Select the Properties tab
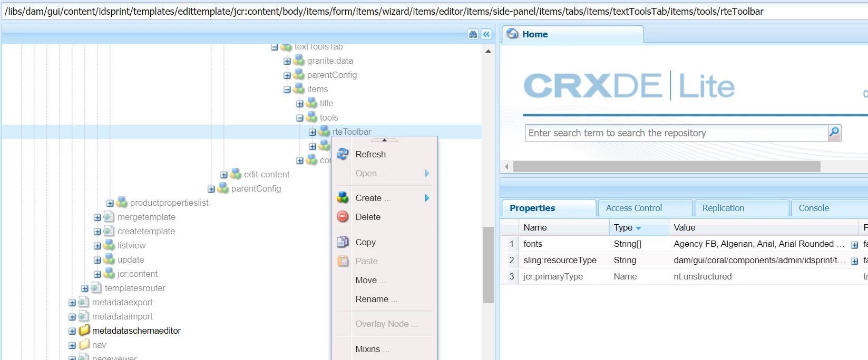The image size is (868, 360). [x=549, y=208]
